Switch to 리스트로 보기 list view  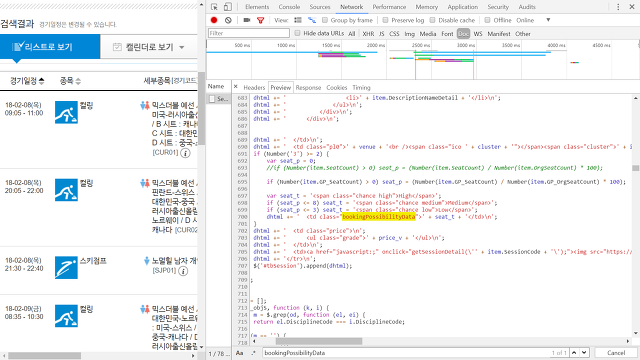[50, 47]
